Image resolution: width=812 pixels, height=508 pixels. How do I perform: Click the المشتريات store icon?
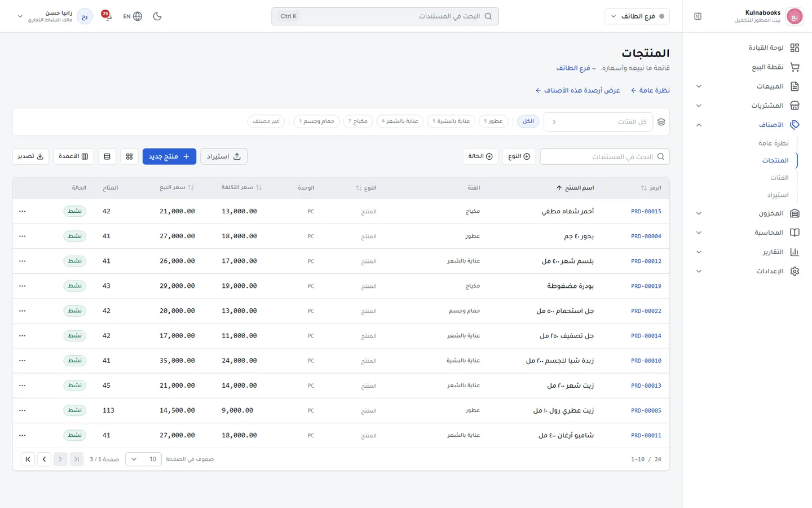[795, 106]
